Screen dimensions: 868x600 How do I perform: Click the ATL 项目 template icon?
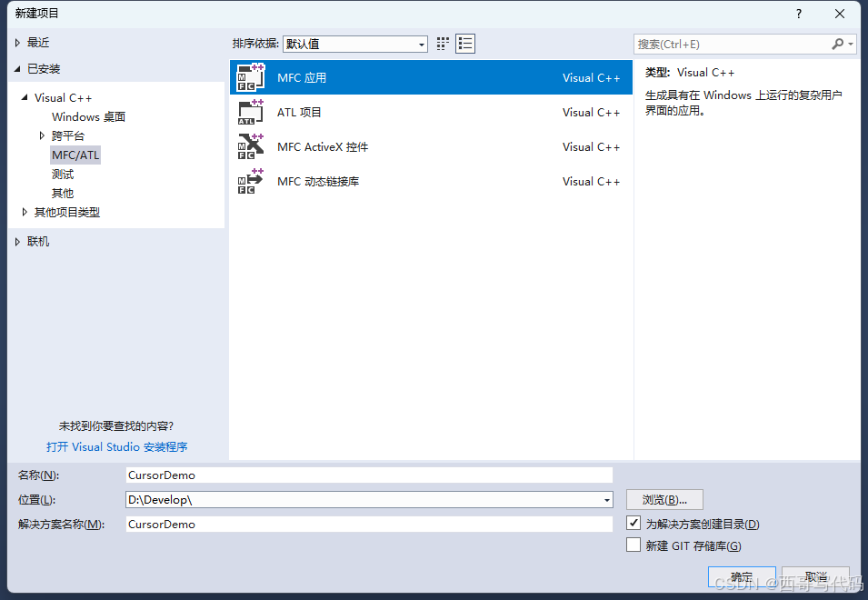[x=250, y=113]
